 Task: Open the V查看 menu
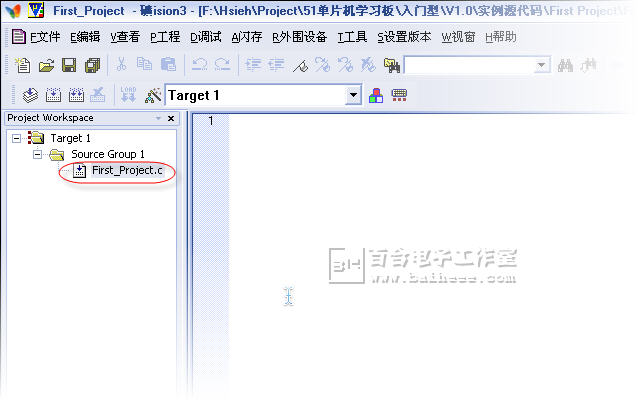pyautogui.click(x=125, y=37)
